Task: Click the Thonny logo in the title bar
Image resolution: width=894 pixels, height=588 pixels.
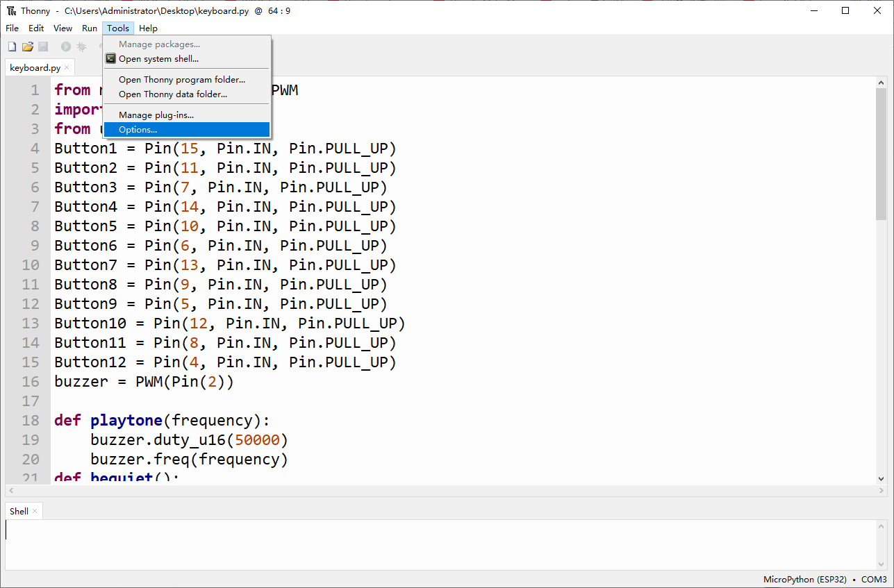Action: (12, 10)
